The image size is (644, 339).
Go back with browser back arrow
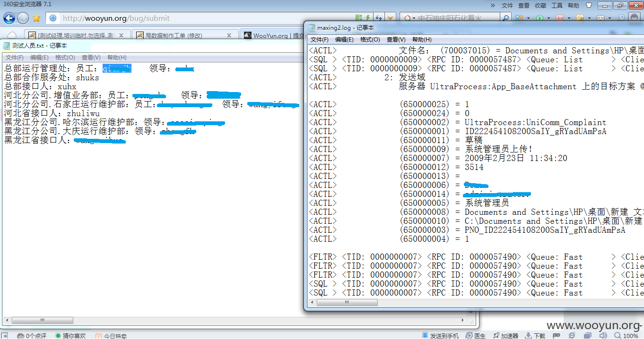(9, 18)
